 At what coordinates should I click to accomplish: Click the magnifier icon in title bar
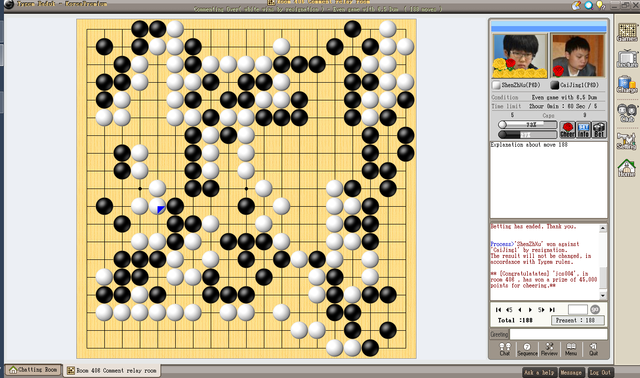589,5
